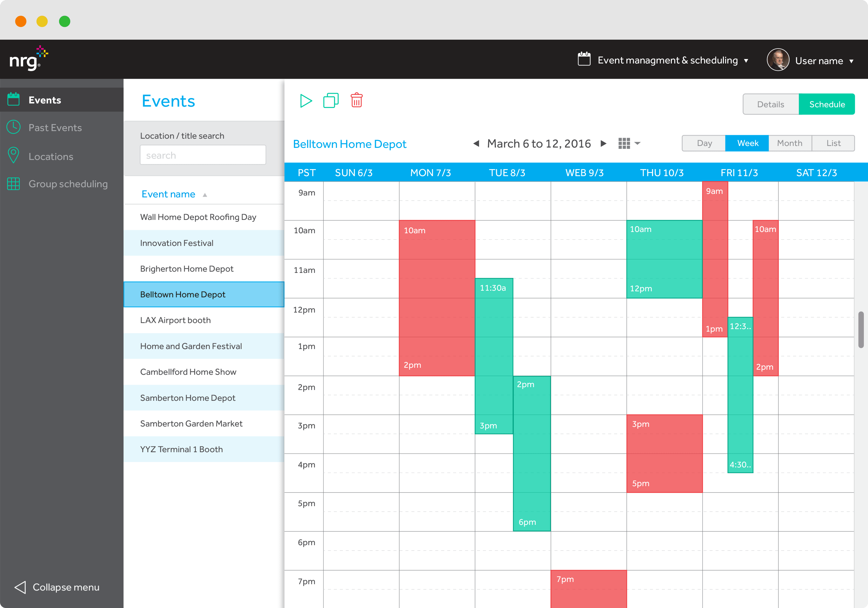Click Collapse menu label
The height and width of the screenshot is (608, 868).
[x=66, y=587]
